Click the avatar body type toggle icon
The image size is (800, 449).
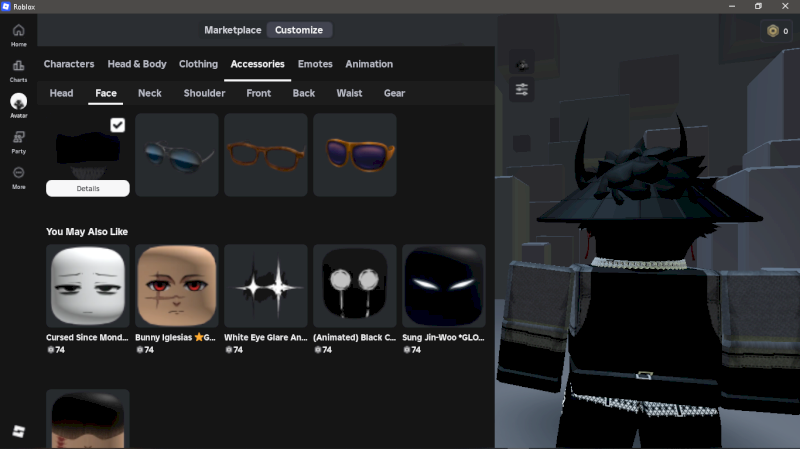point(521,65)
